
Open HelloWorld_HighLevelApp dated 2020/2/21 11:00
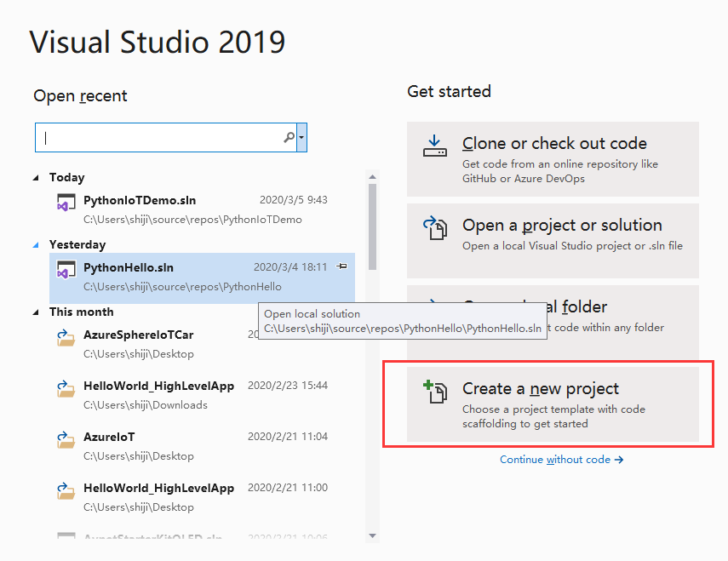point(203,497)
